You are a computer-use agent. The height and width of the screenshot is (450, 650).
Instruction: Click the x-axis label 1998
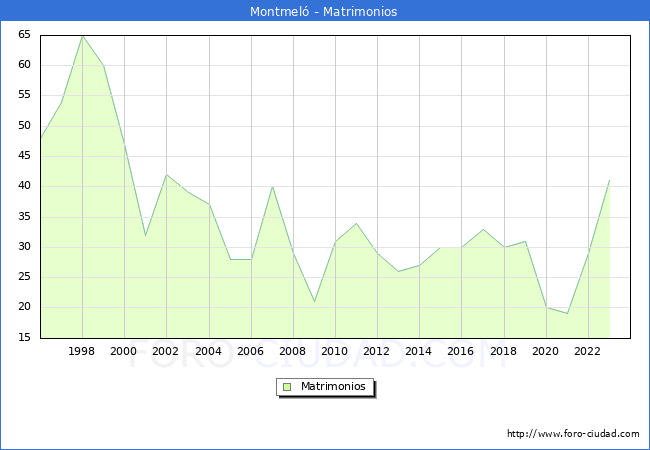82,351
